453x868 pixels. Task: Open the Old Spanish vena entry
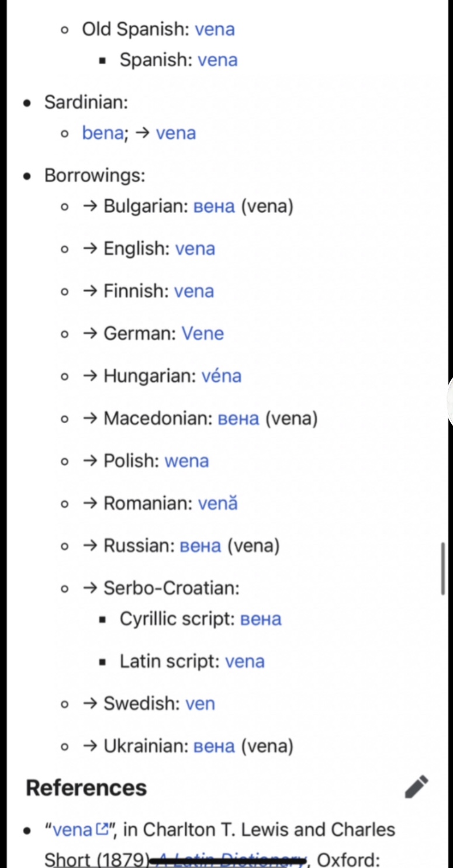[215, 29]
